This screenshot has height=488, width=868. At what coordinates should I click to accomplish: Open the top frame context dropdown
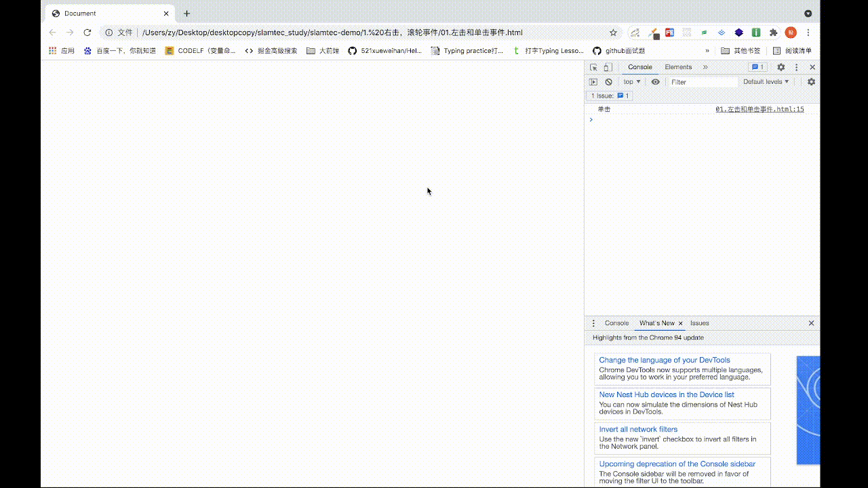[631, 82]
